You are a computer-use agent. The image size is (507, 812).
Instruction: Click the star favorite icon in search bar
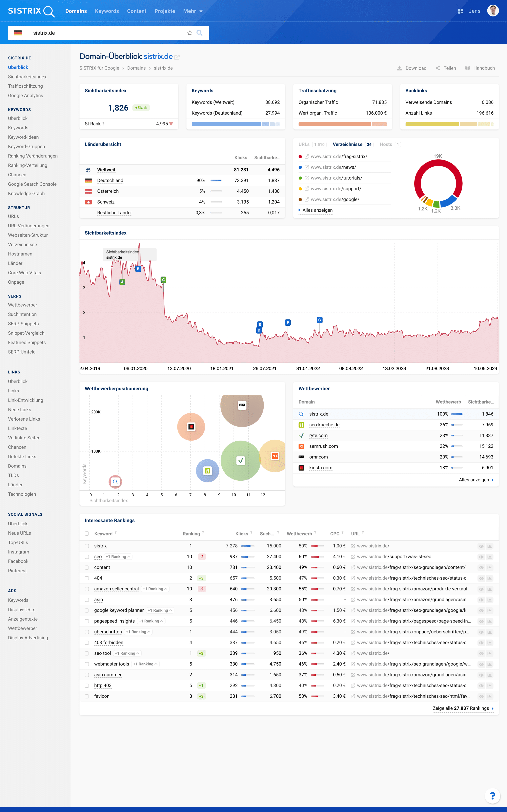point(190,33)
